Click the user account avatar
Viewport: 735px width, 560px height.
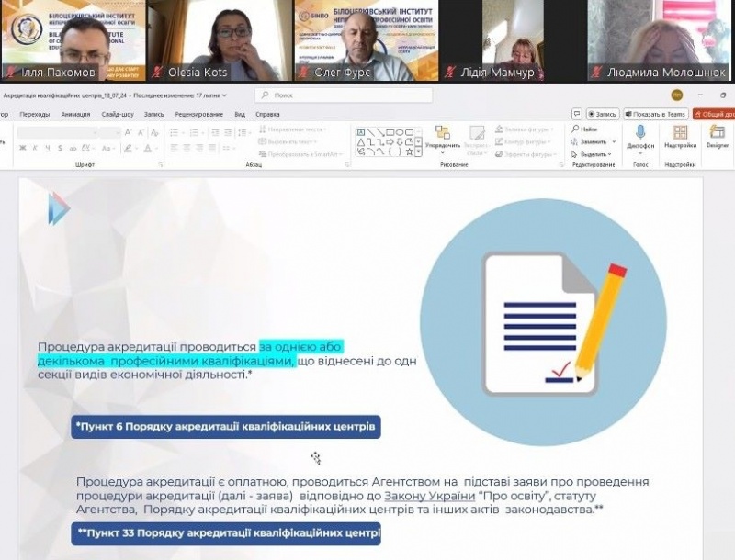point(676,95)
